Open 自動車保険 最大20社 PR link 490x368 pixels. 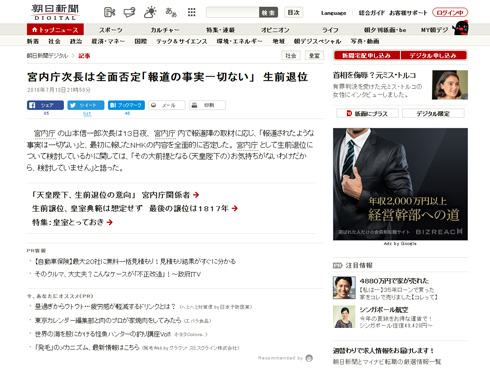click(135, 261)
